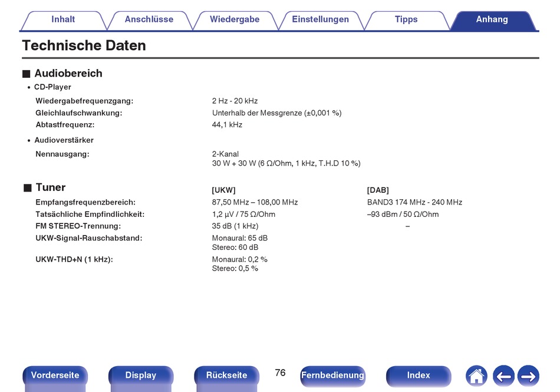Select the Einstellungen tab
This screenshot has width=560, height=392.
point(320,20)
